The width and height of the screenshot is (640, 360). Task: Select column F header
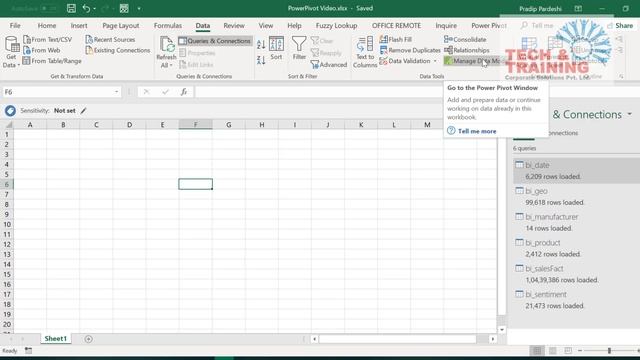click(x=196, y=124)
